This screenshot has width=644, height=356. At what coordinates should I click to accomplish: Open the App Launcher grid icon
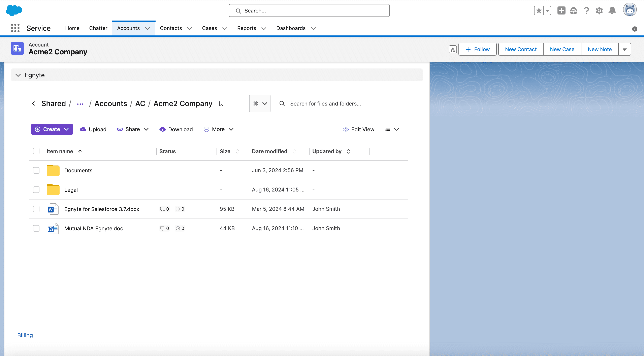point(15,28)
